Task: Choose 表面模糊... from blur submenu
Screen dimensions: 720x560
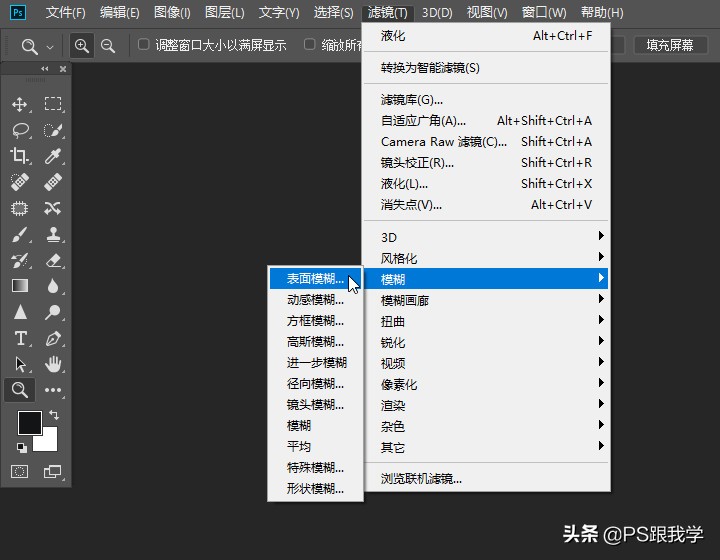Action: [316, 279]
